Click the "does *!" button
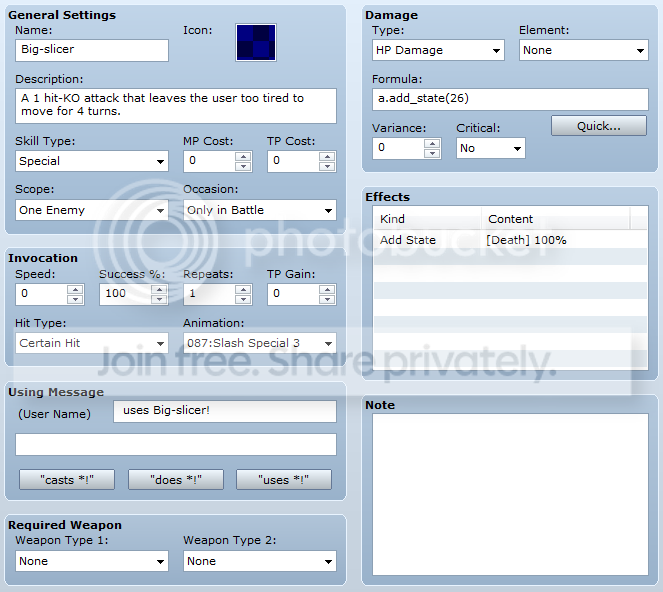The width and height of the screenshot is (663, 592). click(176, 480)
